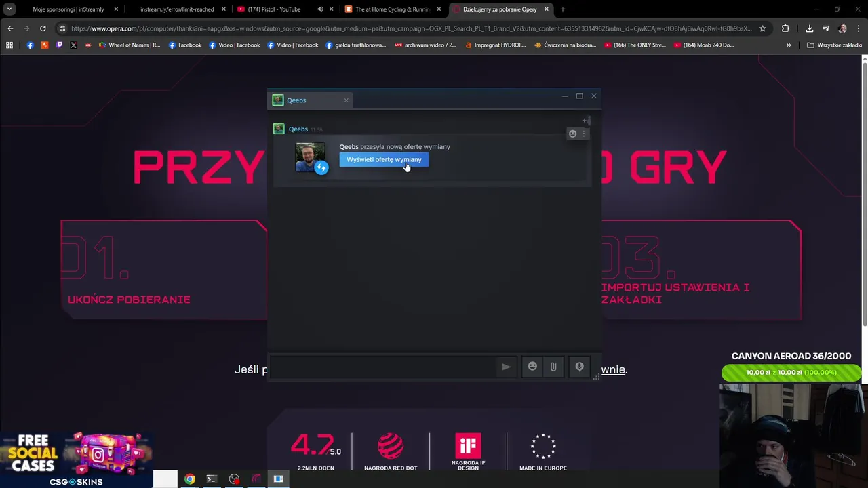The width and height of the screenshot is (868, 488).
Task: Close the Qeebs chat tab
Action: (x=346, y=100)
